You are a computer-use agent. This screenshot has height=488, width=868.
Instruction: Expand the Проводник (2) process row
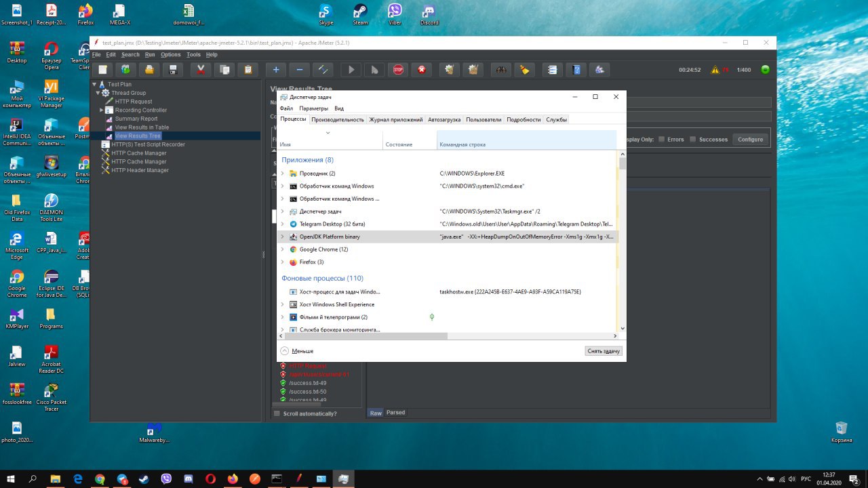point(282,174)
